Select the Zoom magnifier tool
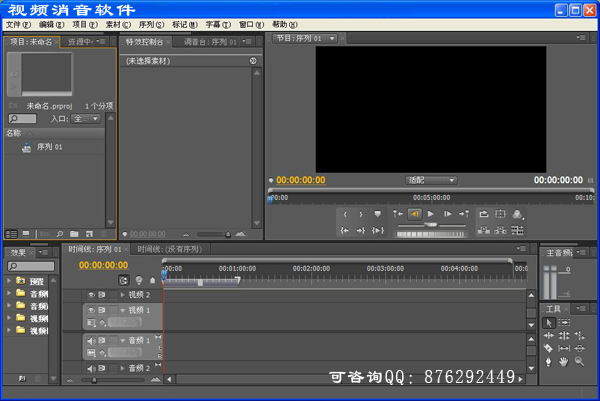Image resolution: width=600 pixels, height=401 pixels. pyautogui.click(x=579, y=362)
